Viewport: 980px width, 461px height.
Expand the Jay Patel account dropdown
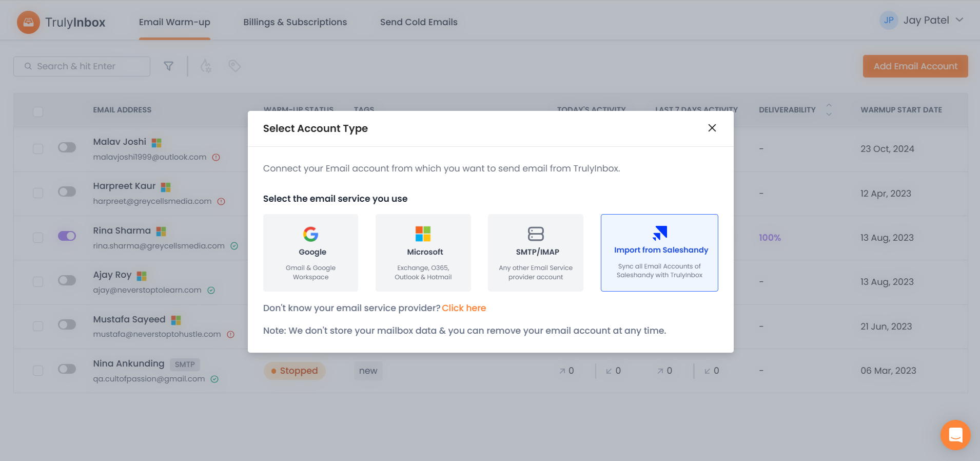point(959,20)
